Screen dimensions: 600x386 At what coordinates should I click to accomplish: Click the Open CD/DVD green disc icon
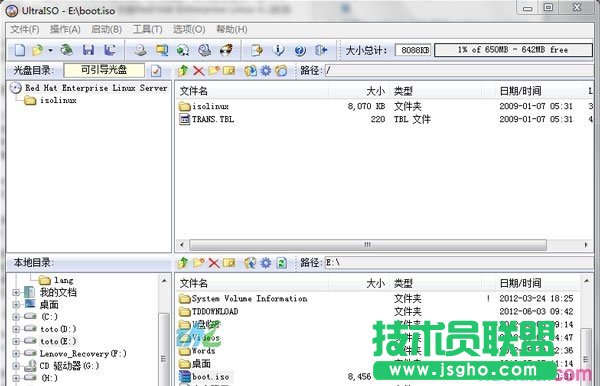click(67, 50)
